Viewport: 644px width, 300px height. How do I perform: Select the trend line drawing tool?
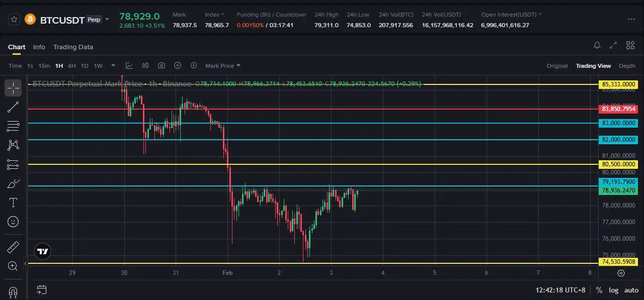pos(13,107)
